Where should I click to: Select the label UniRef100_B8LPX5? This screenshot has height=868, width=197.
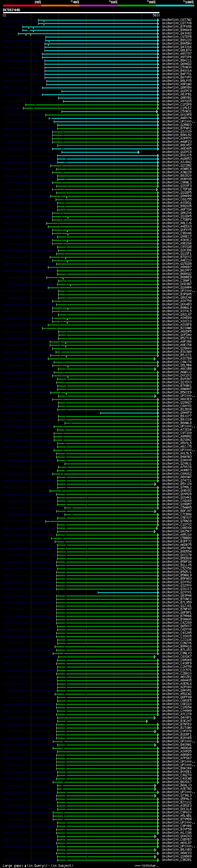coord(176,81)
